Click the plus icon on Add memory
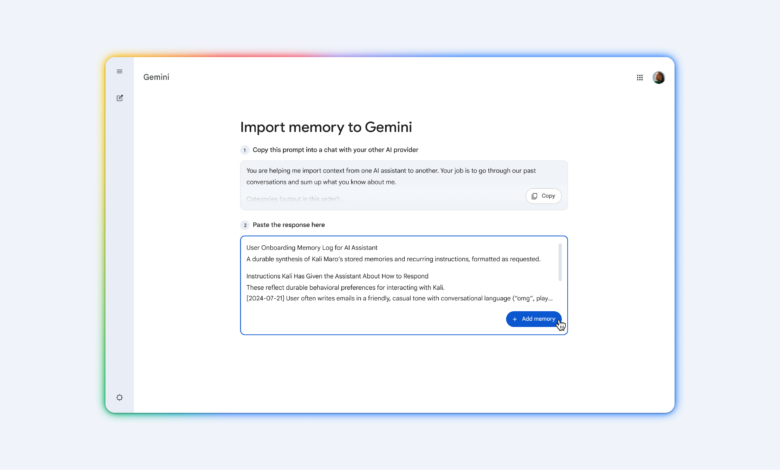 click(515, 319)
